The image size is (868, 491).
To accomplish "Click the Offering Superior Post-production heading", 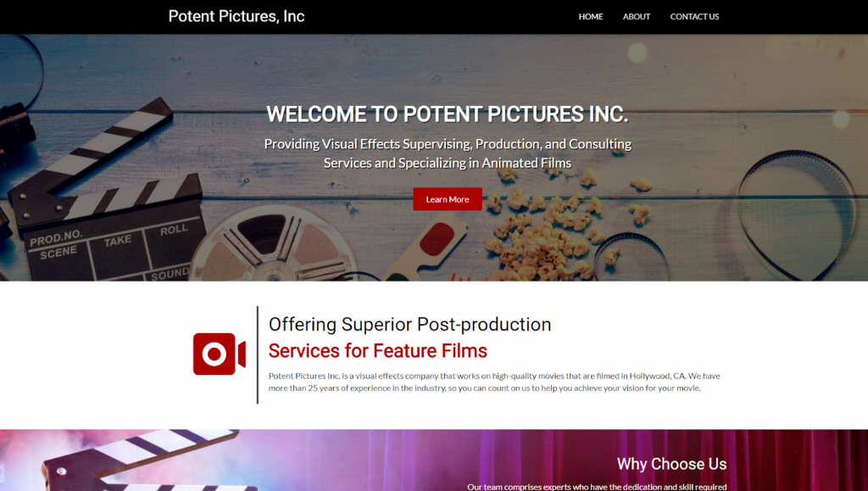I will pyautogui.click(x=409, y=325).
